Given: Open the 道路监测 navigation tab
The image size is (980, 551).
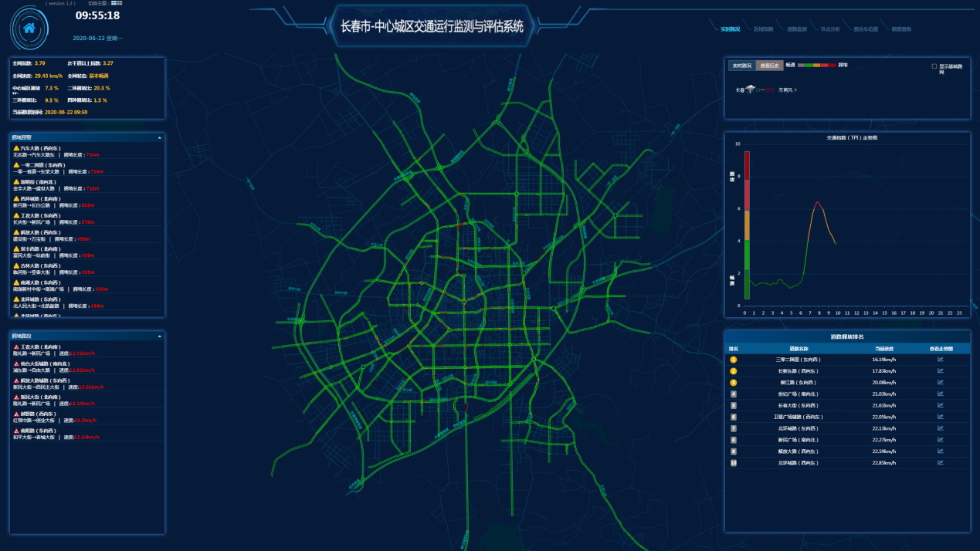Looking at the screenshot, I should coord(796,29).
